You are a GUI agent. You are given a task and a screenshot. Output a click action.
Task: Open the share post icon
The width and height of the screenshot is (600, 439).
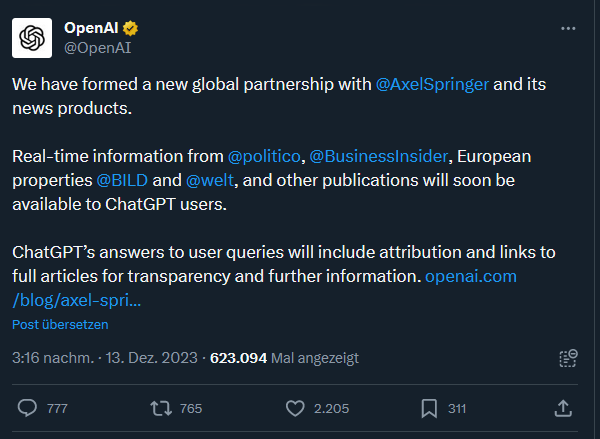click(x=563, y=408)
